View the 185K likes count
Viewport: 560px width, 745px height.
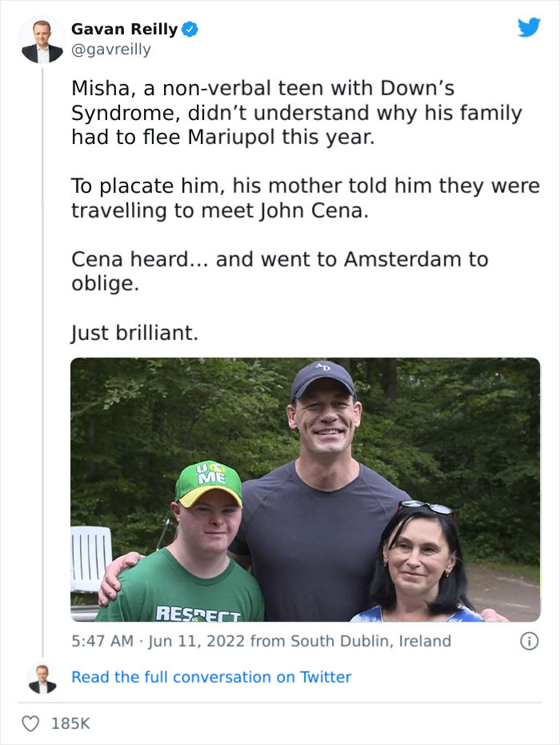[x=70, y=723]
